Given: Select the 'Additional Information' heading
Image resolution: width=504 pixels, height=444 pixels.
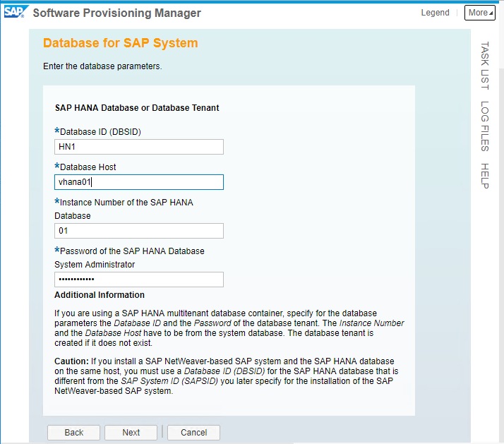Looking at the screenshot, I should [100, 295].
